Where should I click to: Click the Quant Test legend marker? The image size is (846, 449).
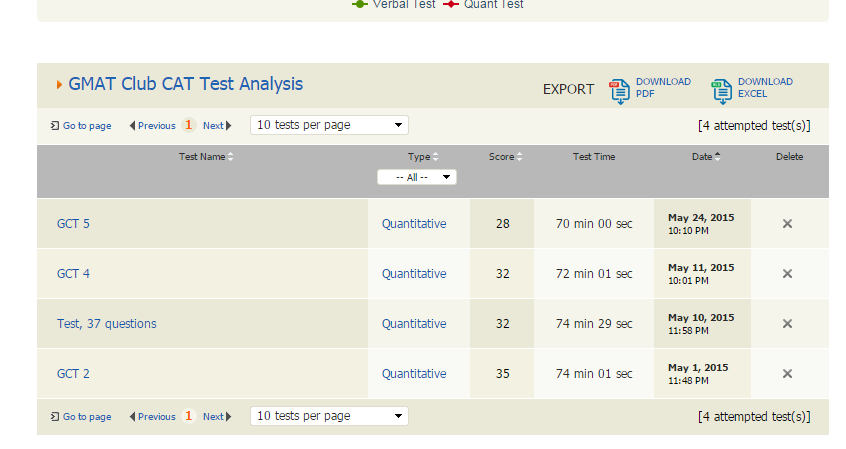(451, 4)
